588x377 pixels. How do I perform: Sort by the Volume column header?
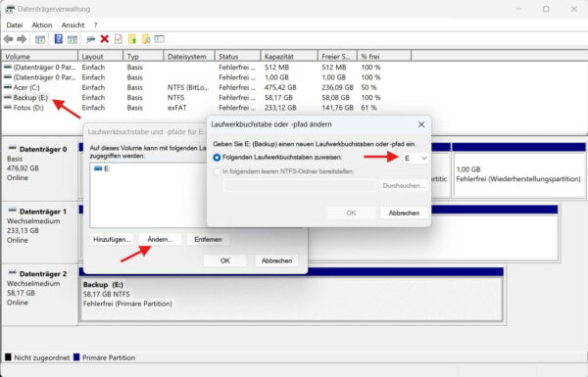pyautogui.click(x=40, y=57)
